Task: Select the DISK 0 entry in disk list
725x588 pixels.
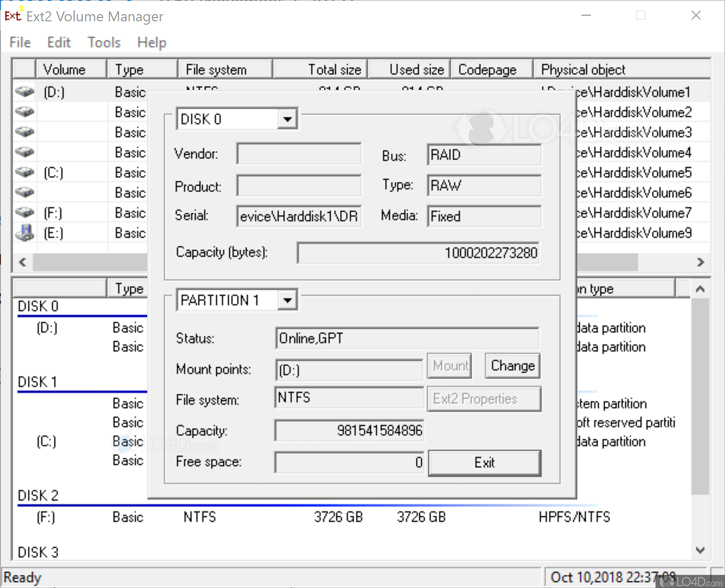Action: click(x=38, y=306)
